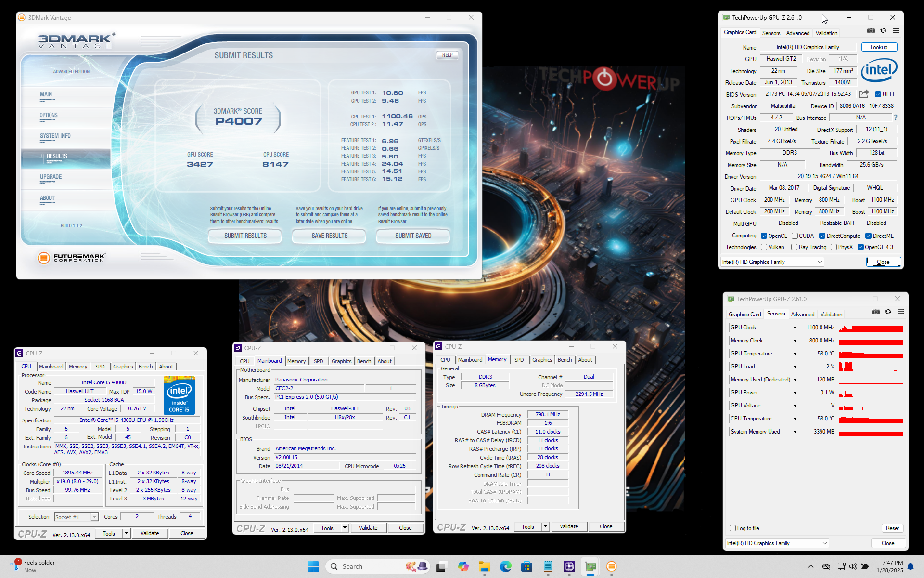Open the GPU Load sensor dropdown
Viewport: 924px width, 578px height.
[x=795, y=367]
